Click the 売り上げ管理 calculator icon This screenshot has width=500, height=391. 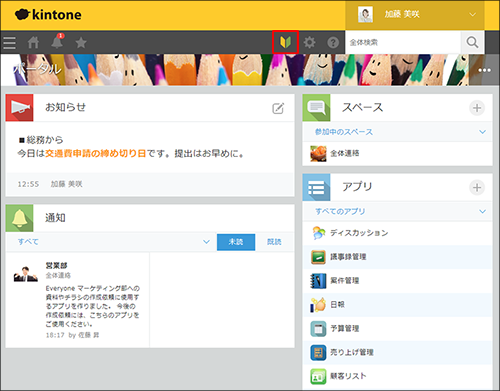(x=318, y=353)
